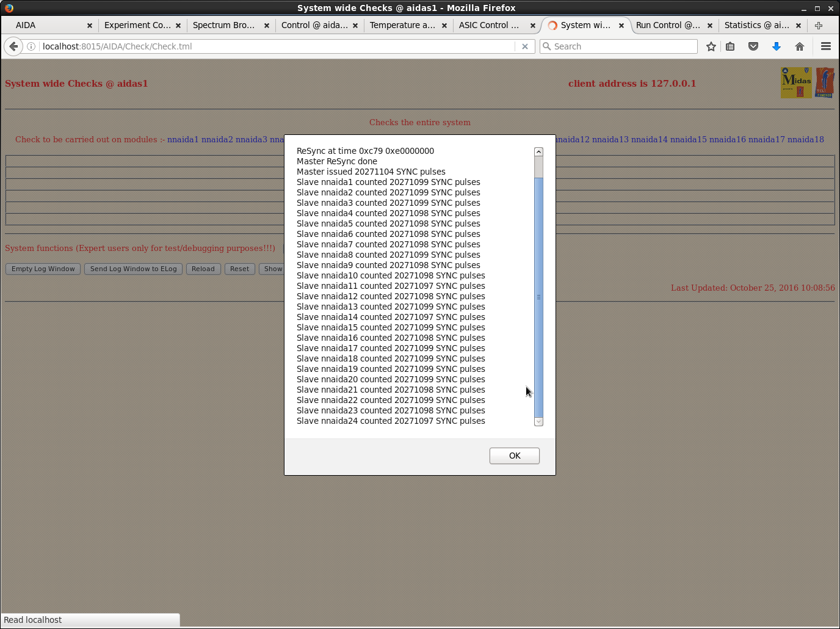Select the 'Master ReSync done' line

coord(337,161)
